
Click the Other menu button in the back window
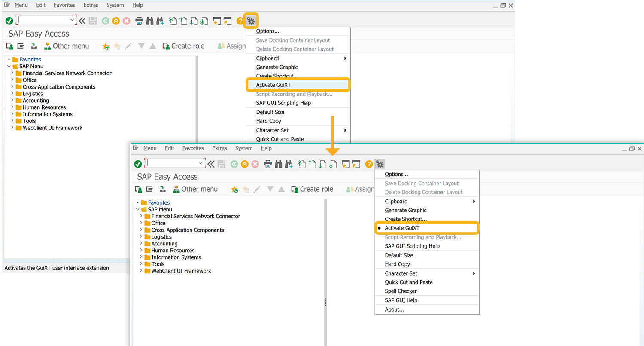67,46
